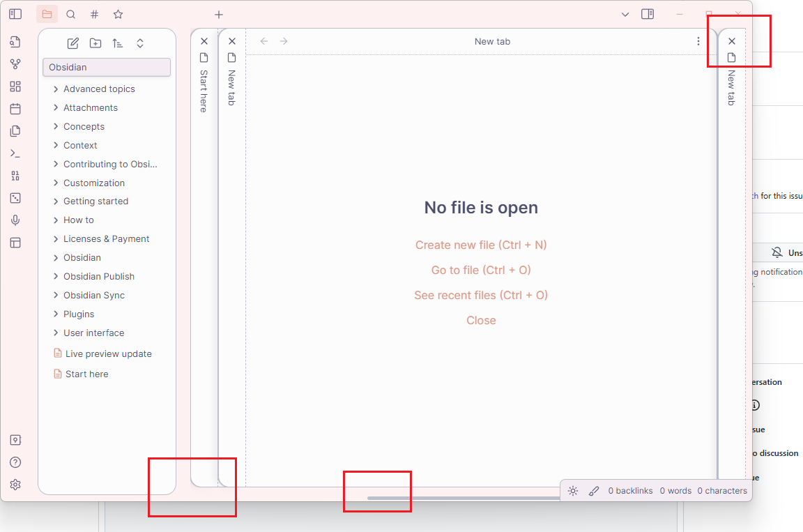Open the command palette
Screen dimensions: 803x532
(x=15, y=153)
